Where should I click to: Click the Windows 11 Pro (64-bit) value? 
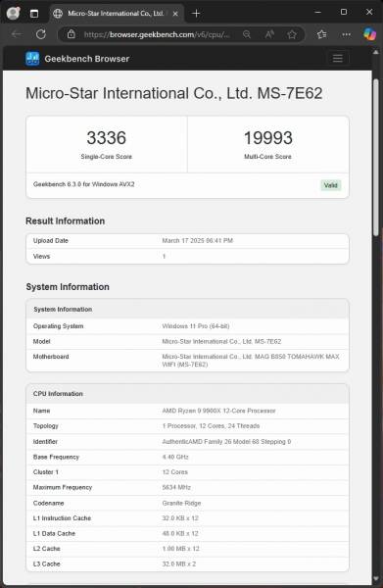(196, 326)
